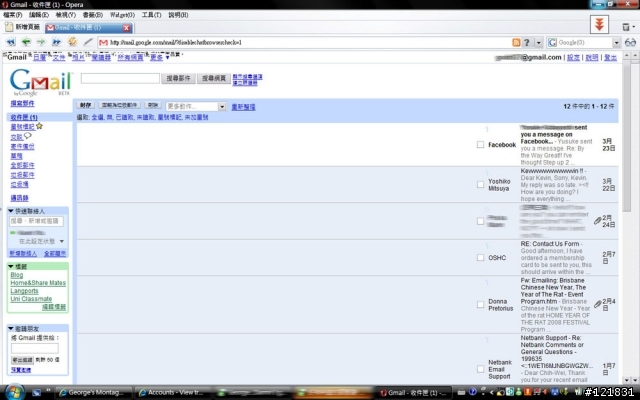
Task: Click the 封存 archive button
Action: pyautogui.click(x=85, y=105)
